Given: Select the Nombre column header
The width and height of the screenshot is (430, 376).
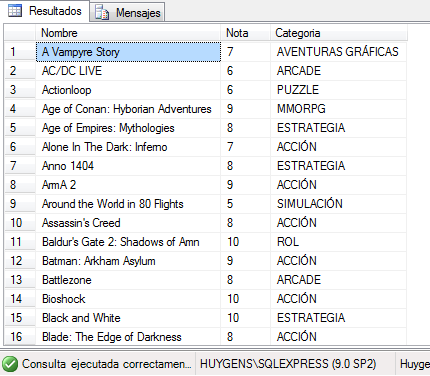Looking at the screenshot, I should 128,33.
